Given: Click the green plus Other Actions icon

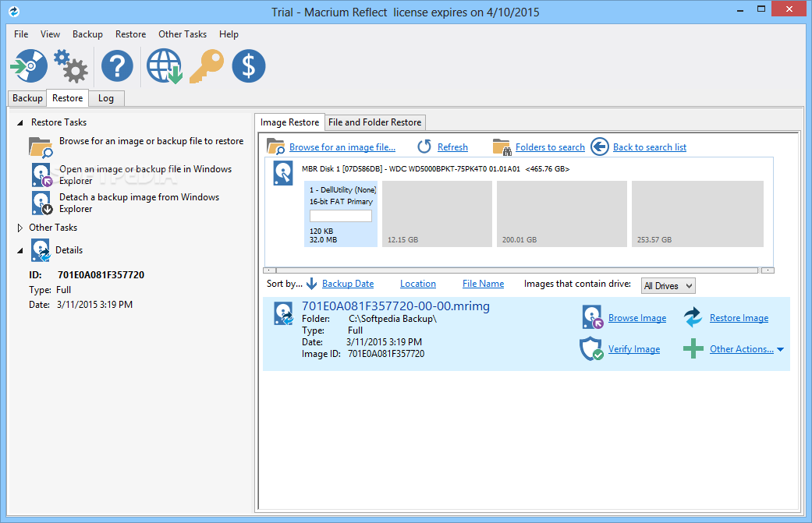Looking at the screenshot, I should coord(693,348).
